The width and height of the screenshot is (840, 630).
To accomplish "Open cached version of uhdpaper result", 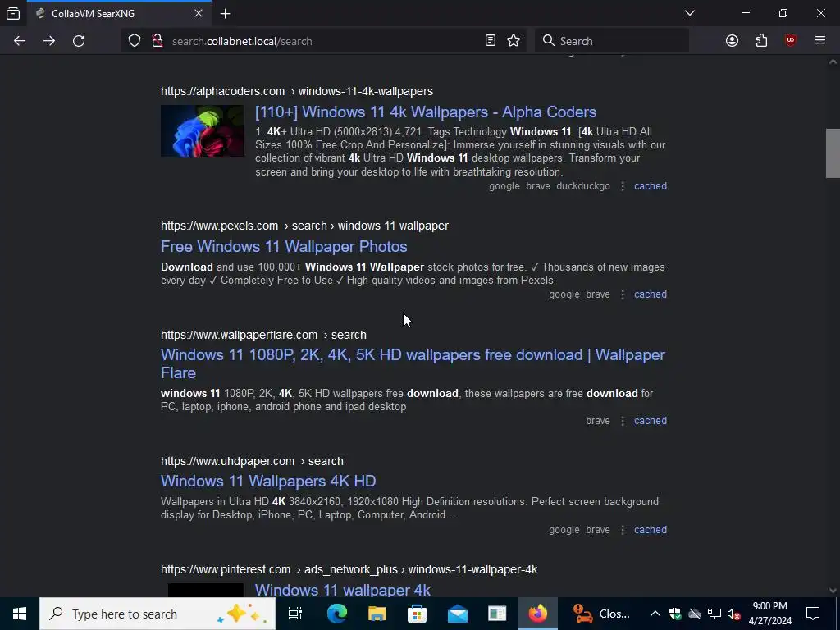I will pyautogui.click(x=651, y=530).
